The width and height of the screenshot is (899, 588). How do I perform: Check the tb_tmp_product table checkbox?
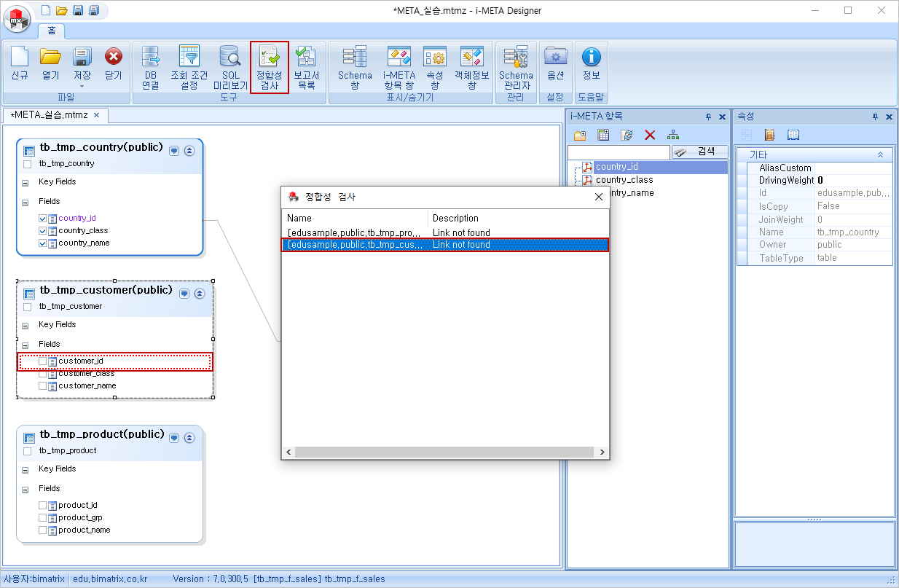(x=28, y=451)
